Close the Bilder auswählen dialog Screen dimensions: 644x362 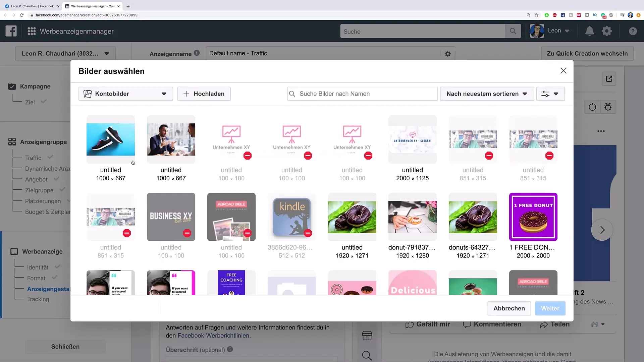563,71
